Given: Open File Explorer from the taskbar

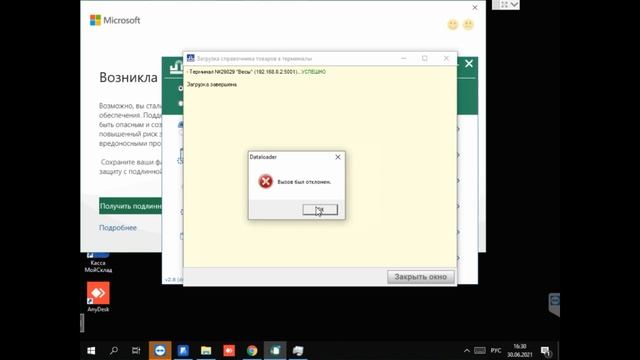Looking at the screenshot, I should pyautogui.click(x=206, y=351).
